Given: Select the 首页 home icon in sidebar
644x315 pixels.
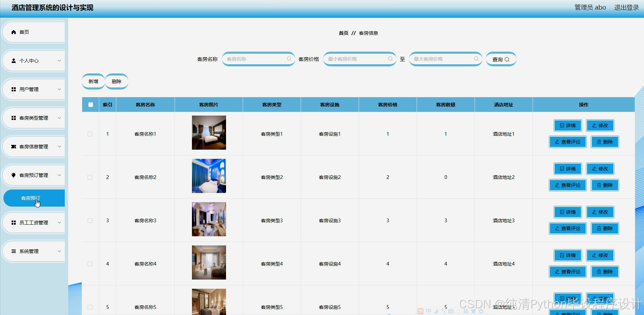Looking at the screenshot, I should [14, 32].
